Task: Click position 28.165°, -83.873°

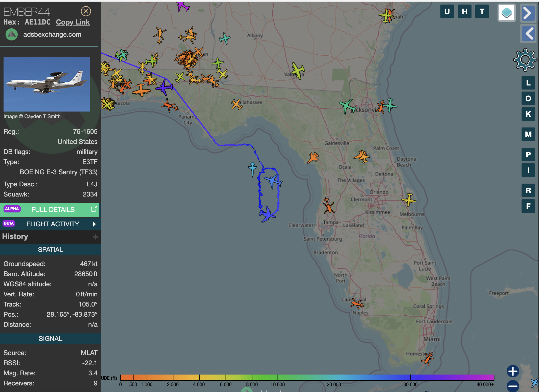Action: click(72, 314)
